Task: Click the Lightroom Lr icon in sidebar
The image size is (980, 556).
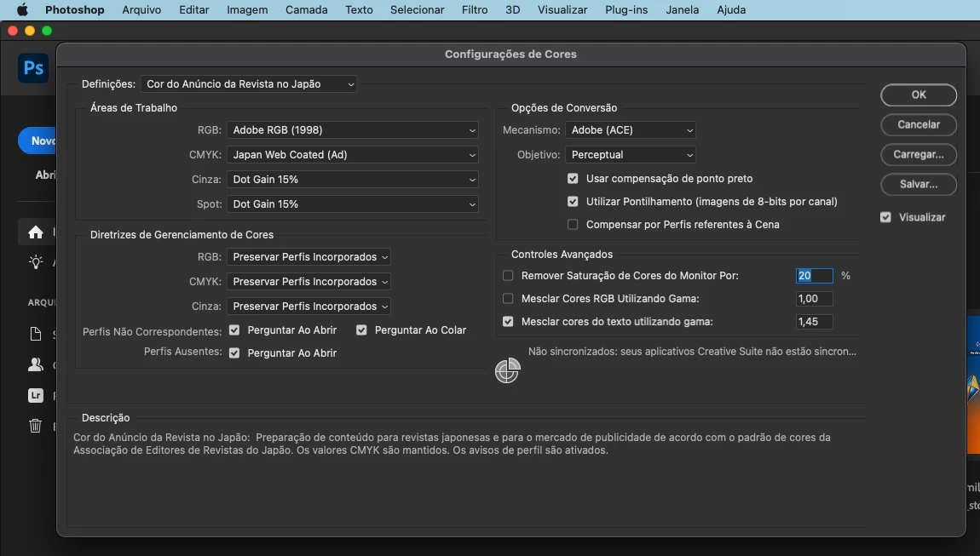Action: click(x=36, y=395)
